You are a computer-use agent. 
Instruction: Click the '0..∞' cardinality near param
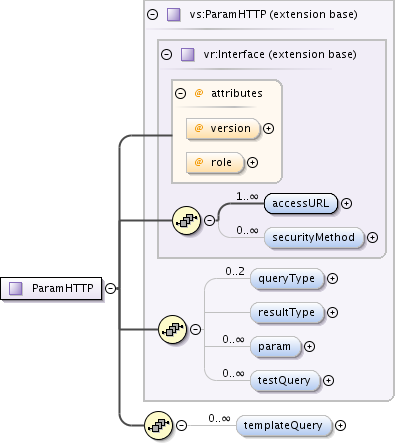[x=233, y=339]
